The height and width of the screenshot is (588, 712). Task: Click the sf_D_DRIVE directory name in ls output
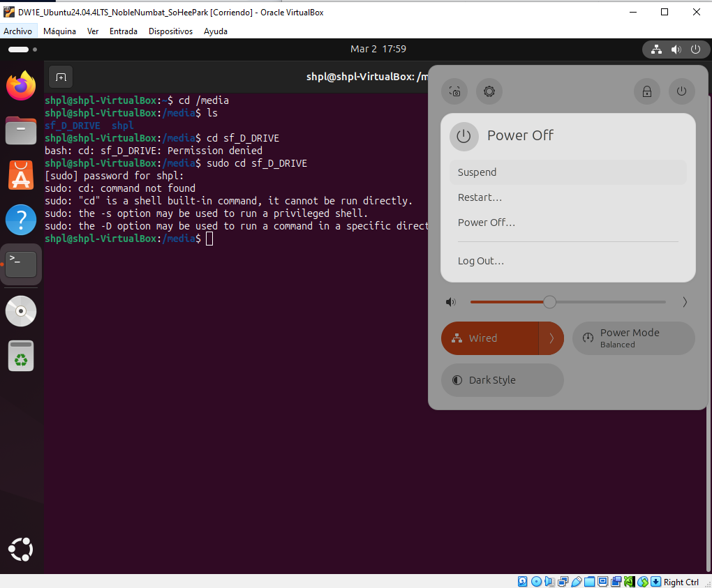click(x=72, y=126)
